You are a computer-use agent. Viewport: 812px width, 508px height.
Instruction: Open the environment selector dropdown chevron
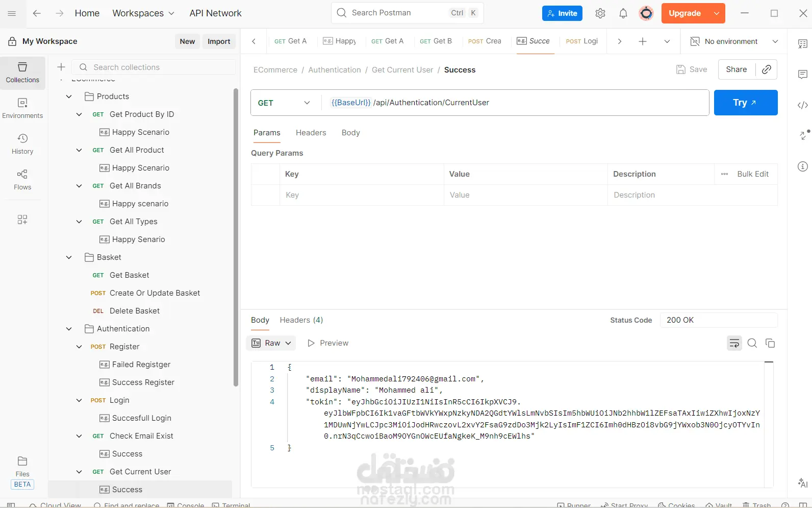pyautogui.click(x=775, y=41)
